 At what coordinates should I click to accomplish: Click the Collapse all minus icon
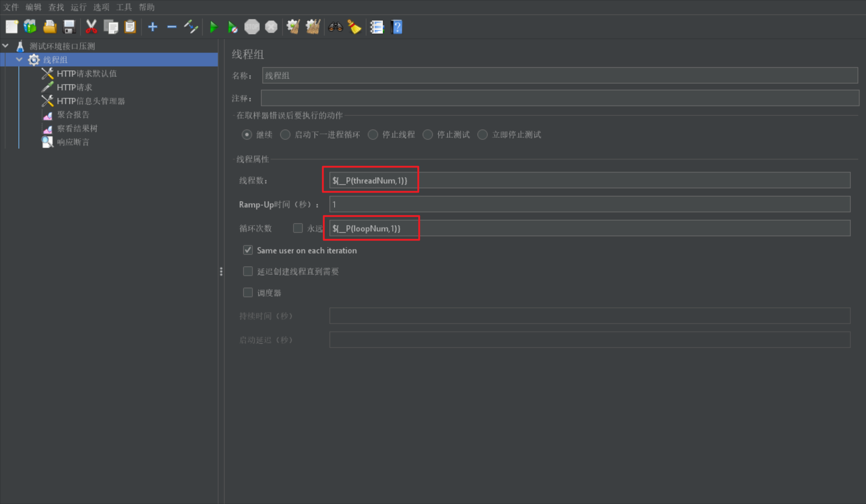point(172,27)
